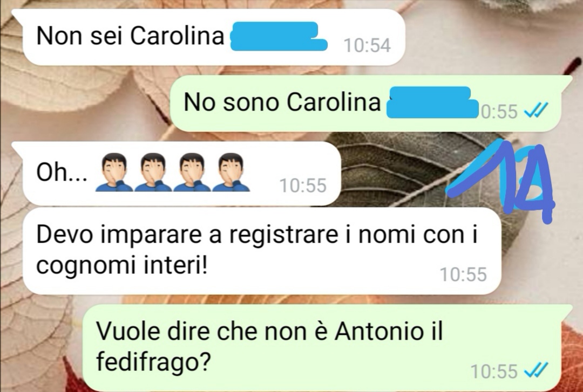
Task: Click the 10:55 timestamp on the 'Oh...' message
Action: (303, 185)
